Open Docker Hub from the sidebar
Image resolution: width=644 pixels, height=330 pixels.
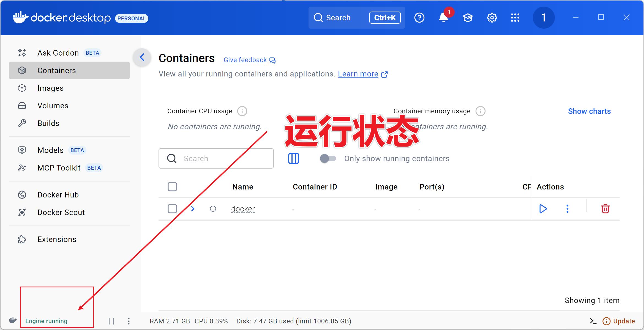58,194
